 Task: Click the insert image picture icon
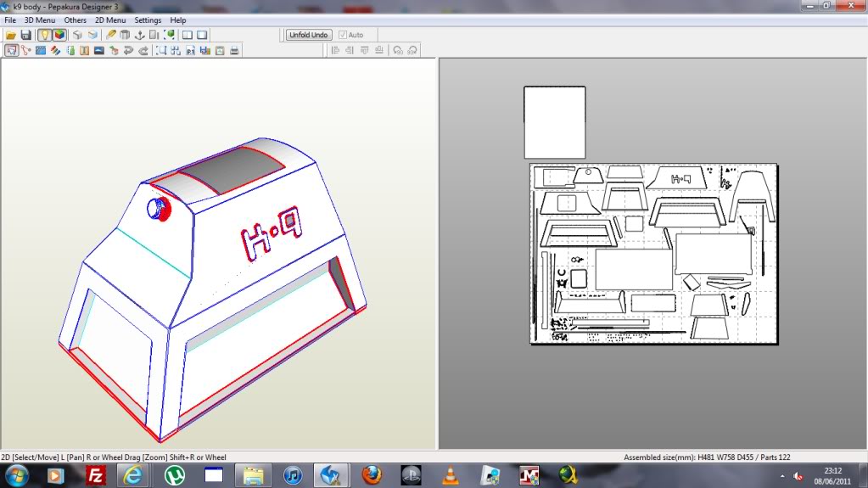[99, 50]
